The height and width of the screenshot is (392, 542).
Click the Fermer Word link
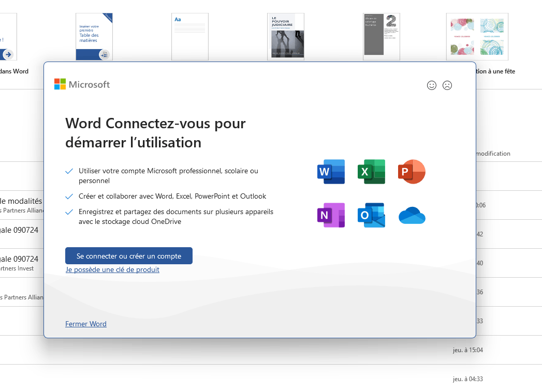tap(86, 324)
